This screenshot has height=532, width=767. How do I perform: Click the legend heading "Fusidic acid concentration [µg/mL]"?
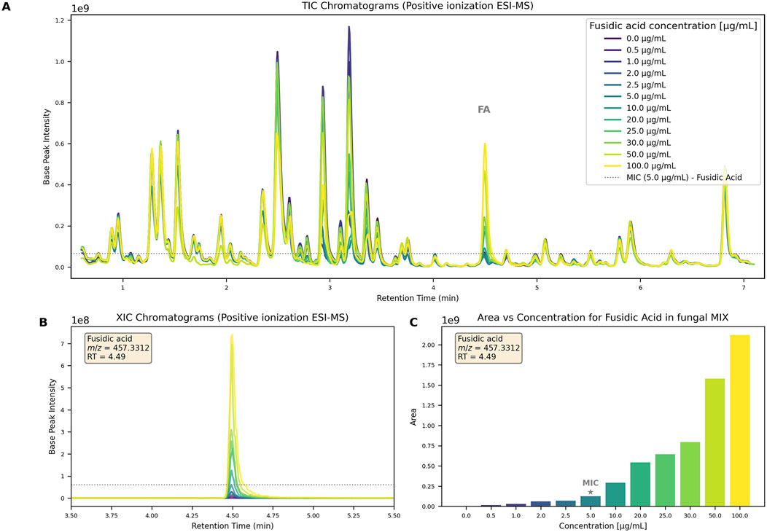673,26
